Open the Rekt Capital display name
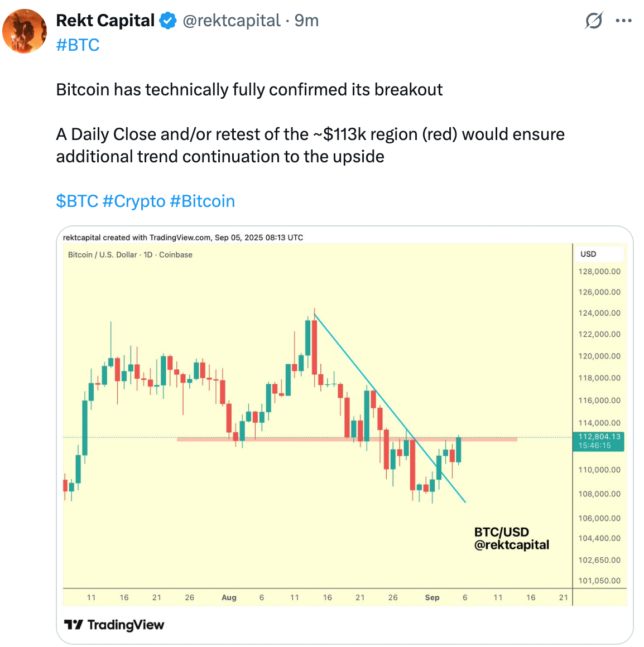The width and height of the screenshot is (644, 647). point(105,21)
